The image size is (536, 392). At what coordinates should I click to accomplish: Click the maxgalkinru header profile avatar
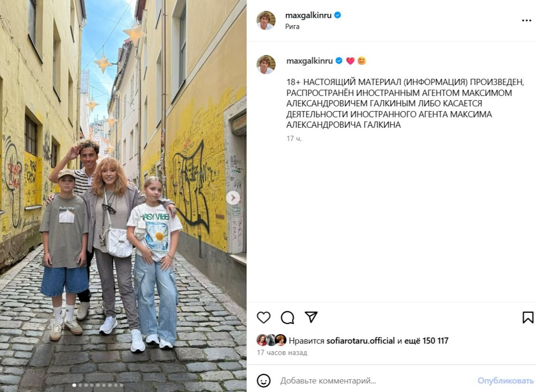click(266, 20)
